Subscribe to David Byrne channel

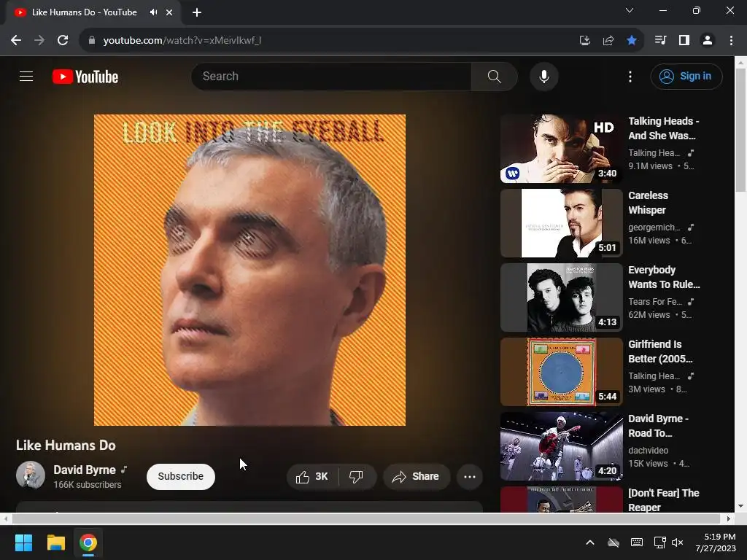181,477
